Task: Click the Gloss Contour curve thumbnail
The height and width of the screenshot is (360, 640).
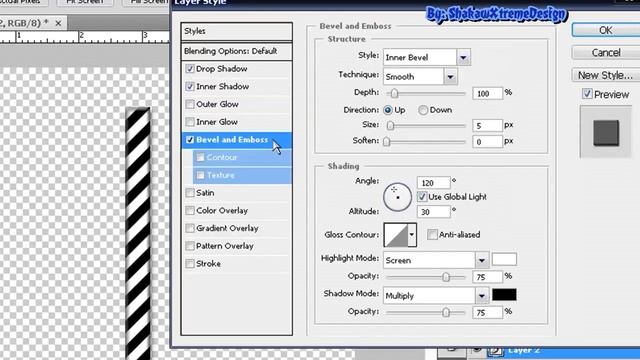Action: point(396,235)
